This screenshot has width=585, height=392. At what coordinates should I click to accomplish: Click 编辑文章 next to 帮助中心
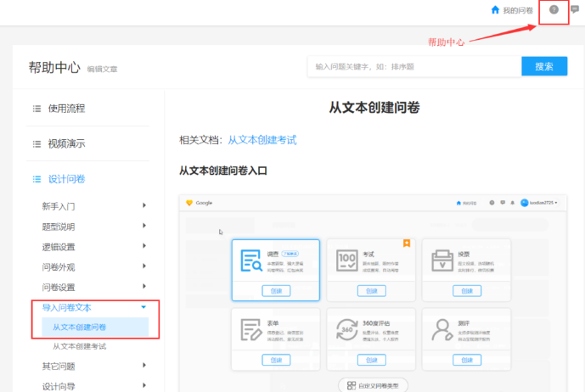point(102,70)
